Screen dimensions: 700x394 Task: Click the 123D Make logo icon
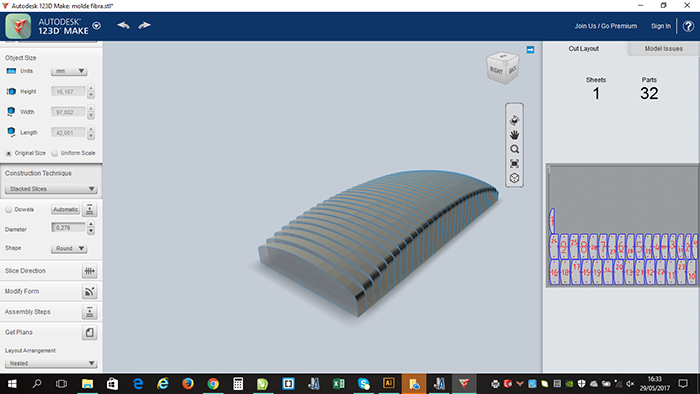click(x=18, y=26)
